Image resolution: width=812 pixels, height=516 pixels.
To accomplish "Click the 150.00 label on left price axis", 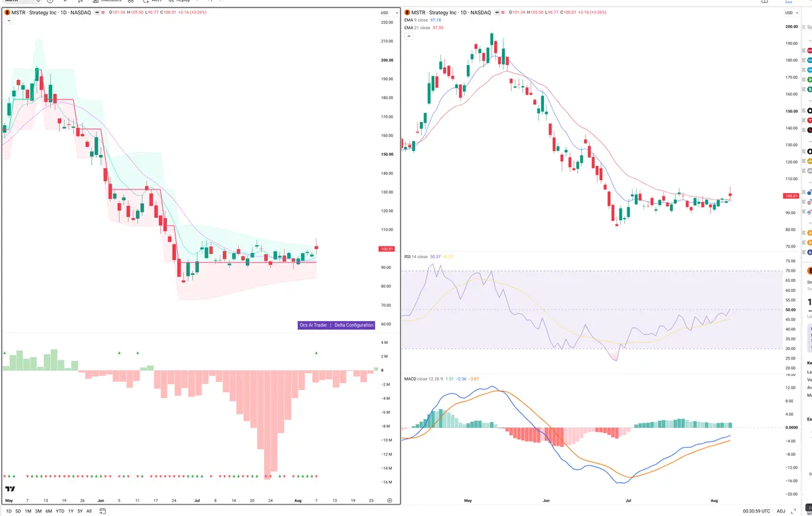I will pos(387,154).
